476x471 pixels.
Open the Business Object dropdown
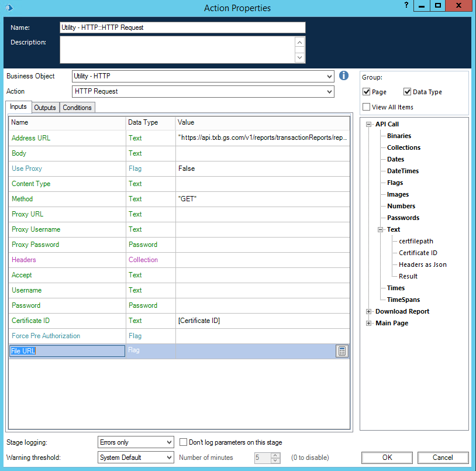[330, 76]
